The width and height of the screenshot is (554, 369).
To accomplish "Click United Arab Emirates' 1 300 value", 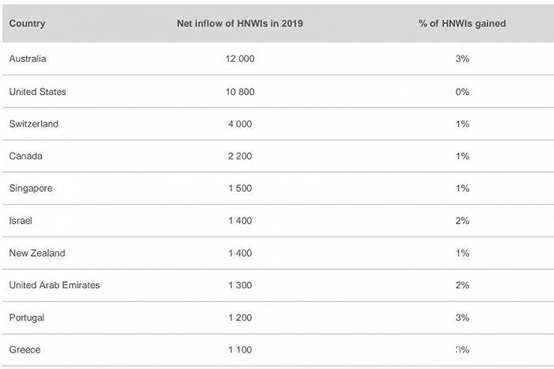I will tap(240, 285).
